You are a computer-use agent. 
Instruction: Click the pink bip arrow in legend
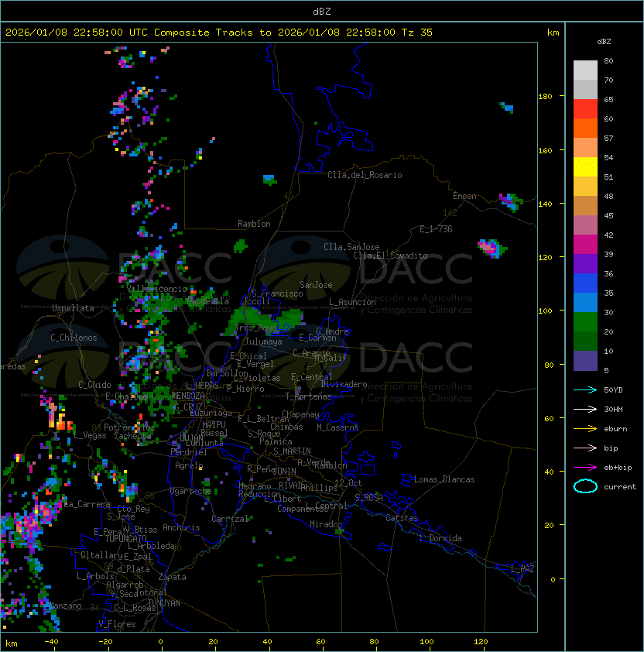pos(585,448)
